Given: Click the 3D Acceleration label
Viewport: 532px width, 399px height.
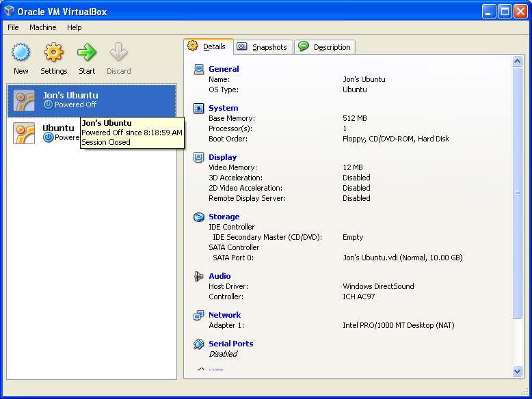Looking at the screenshot, I should (235, 178).
